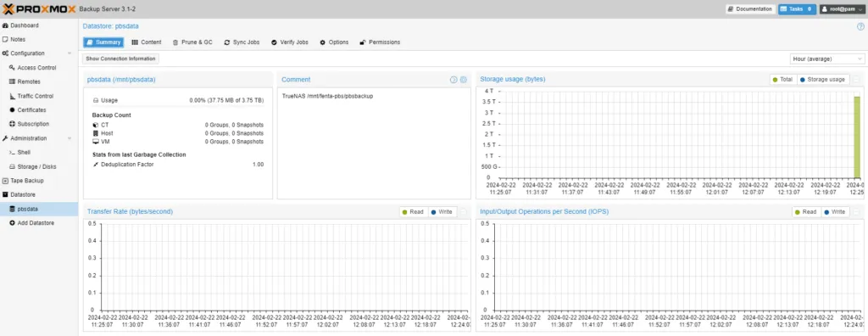Toggle Write series in IOPS legend

coord(835,212)
